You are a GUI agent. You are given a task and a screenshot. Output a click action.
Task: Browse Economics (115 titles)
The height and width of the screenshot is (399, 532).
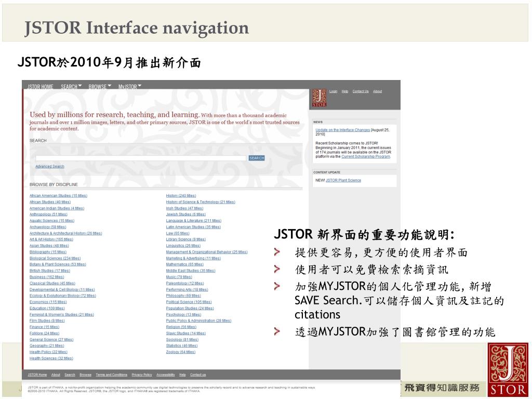pos(48,302)
